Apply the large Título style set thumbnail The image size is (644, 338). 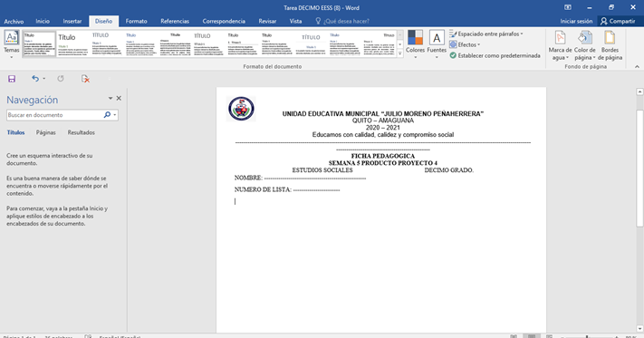tap(73, 43)
